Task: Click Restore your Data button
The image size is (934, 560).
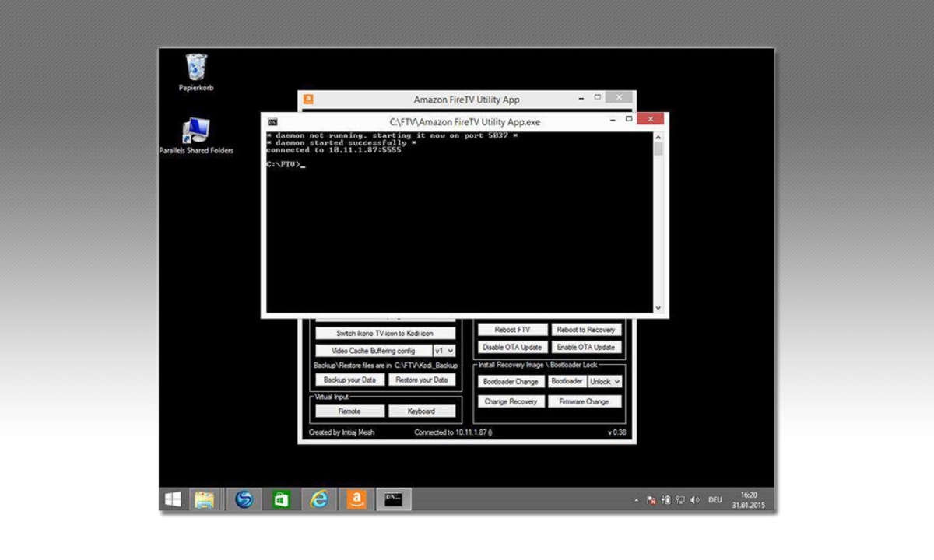Action: pyautogui.click(x=421, y=380)
